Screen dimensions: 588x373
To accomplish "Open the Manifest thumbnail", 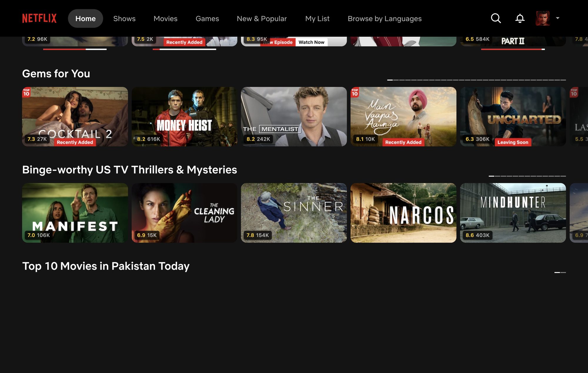I will coord(75,213).
